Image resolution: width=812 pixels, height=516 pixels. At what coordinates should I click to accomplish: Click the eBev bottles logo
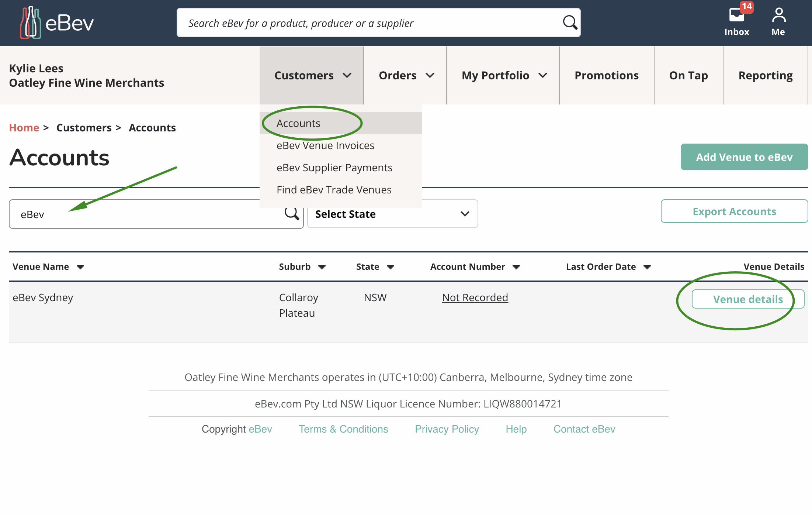point(30,23)
